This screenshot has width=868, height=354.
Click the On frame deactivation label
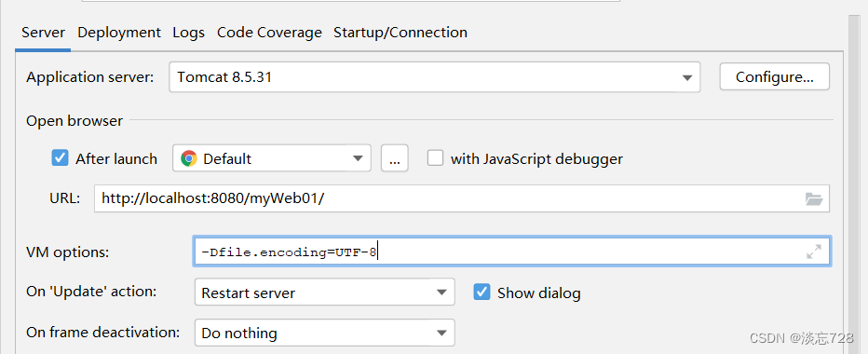point(103,333)
